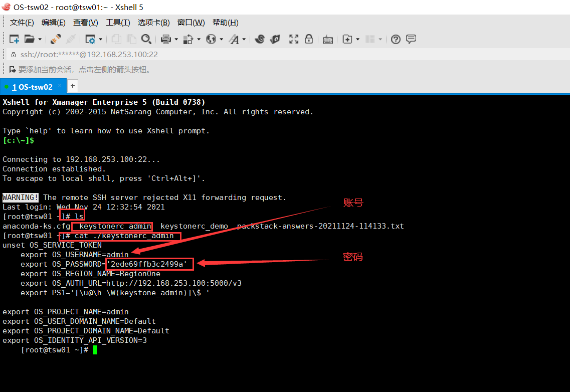The height and width of the screenshot is (392, 570).
Task: Click the add-session arrow icon
Action: click(x=13, y=70)
